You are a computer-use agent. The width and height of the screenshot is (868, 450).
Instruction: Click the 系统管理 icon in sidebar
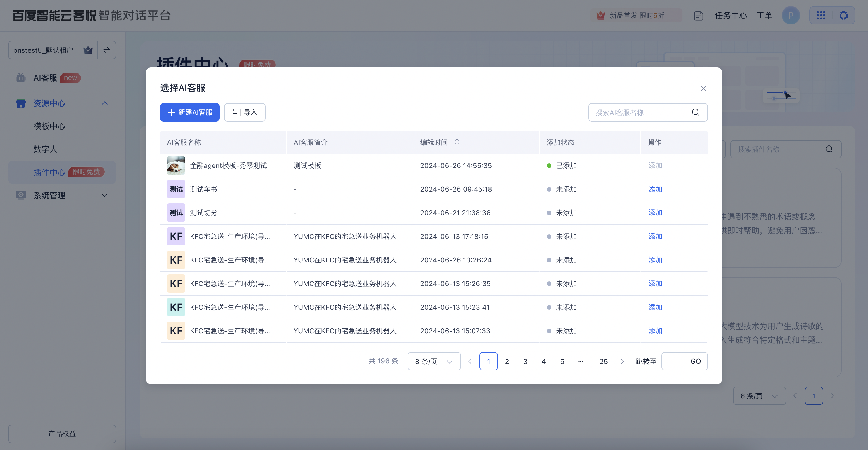click(x=20, y=195)
